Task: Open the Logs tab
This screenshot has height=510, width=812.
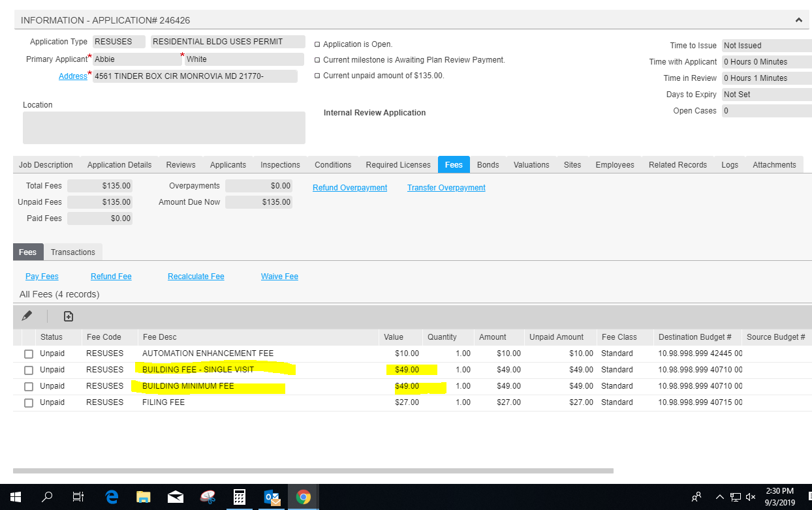Action: click(730, 165)
